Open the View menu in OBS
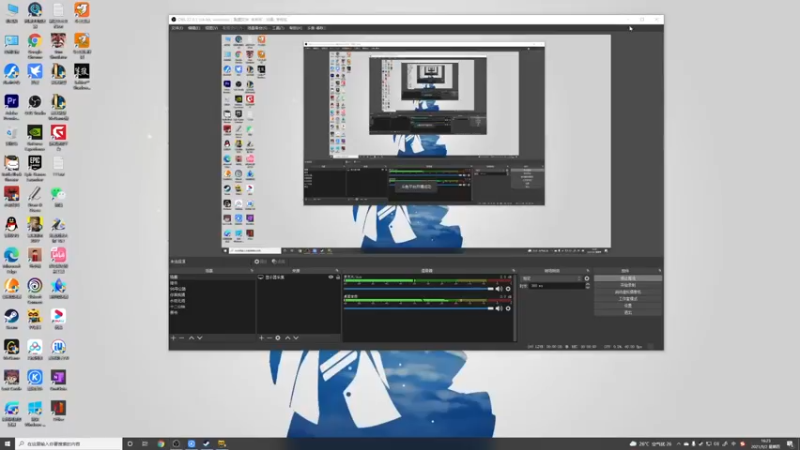The width and height of the screenshot is (800, 450). coord(211,28)
